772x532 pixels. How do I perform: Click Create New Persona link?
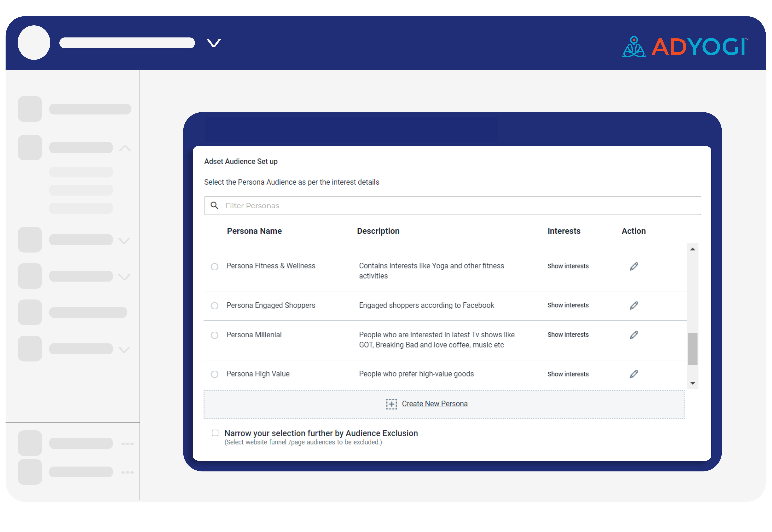coord(434,403)
